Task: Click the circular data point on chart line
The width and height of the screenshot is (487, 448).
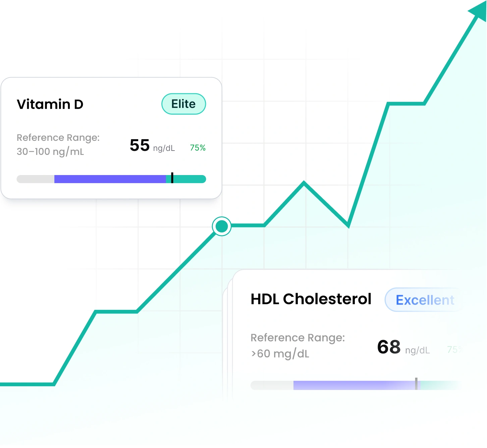Action: (222, 226)
